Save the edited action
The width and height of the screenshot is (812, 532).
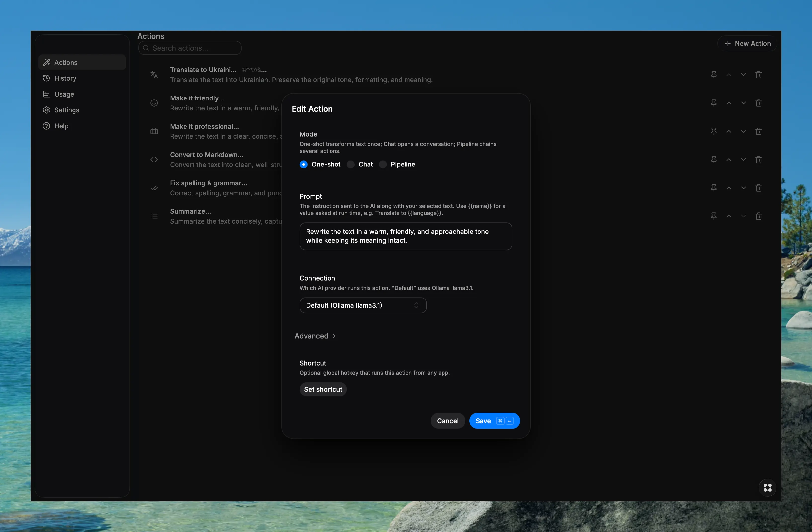494,421
